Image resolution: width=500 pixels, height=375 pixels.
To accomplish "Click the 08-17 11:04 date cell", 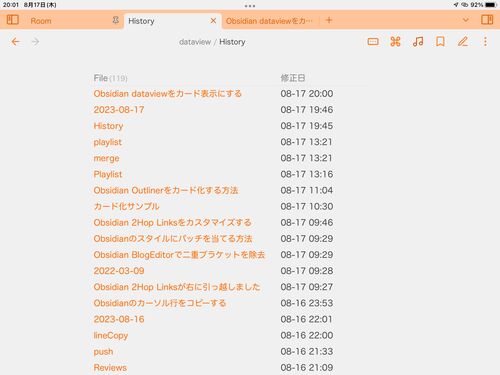I will (x=307, y=190).
